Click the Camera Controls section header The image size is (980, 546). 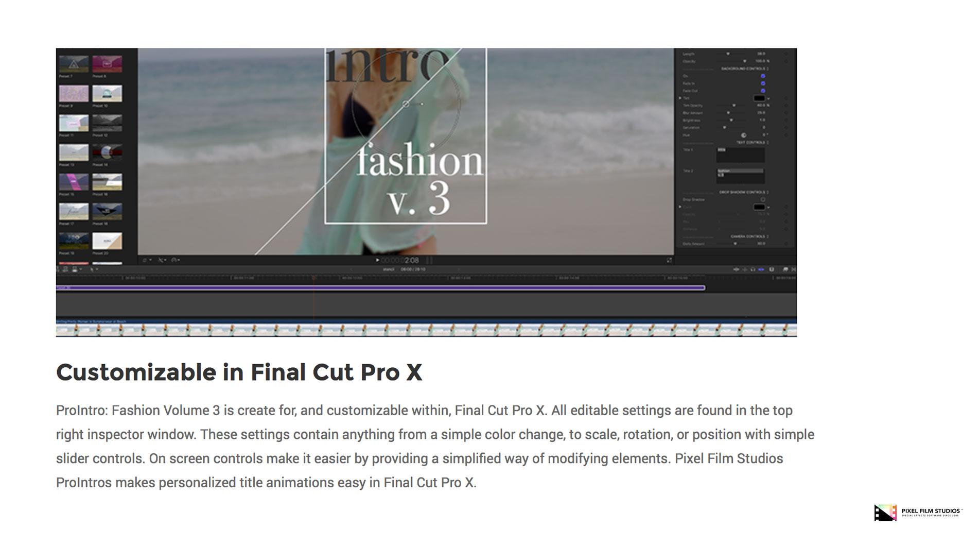click(x=749, y=236)
